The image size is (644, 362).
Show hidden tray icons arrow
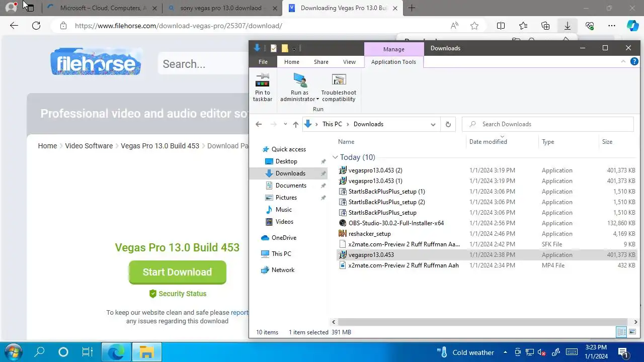point(505,352)
